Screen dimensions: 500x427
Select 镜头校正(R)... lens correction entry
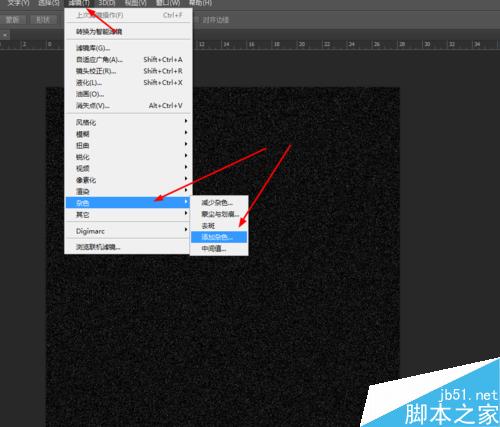[128, 71]
